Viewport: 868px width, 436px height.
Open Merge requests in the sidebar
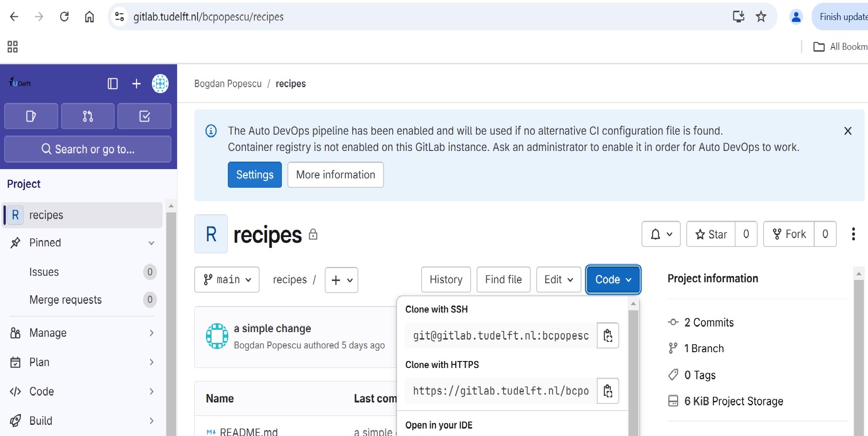click(83, 300)
